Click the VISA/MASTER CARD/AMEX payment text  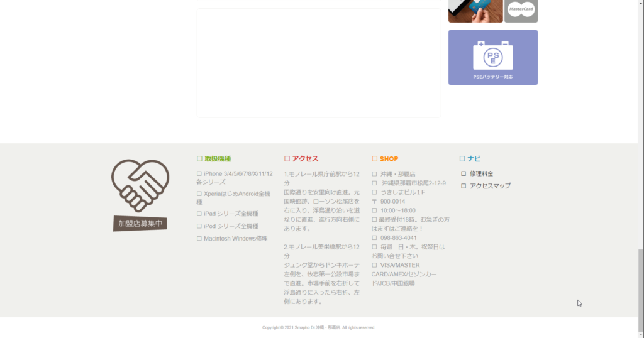pos(404,274)
